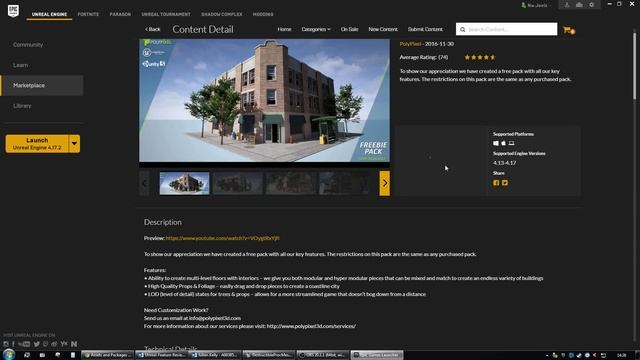Switch to the Unreal Tournament tab
This screenshot has width=640, height=360.
tap(166, 14)
